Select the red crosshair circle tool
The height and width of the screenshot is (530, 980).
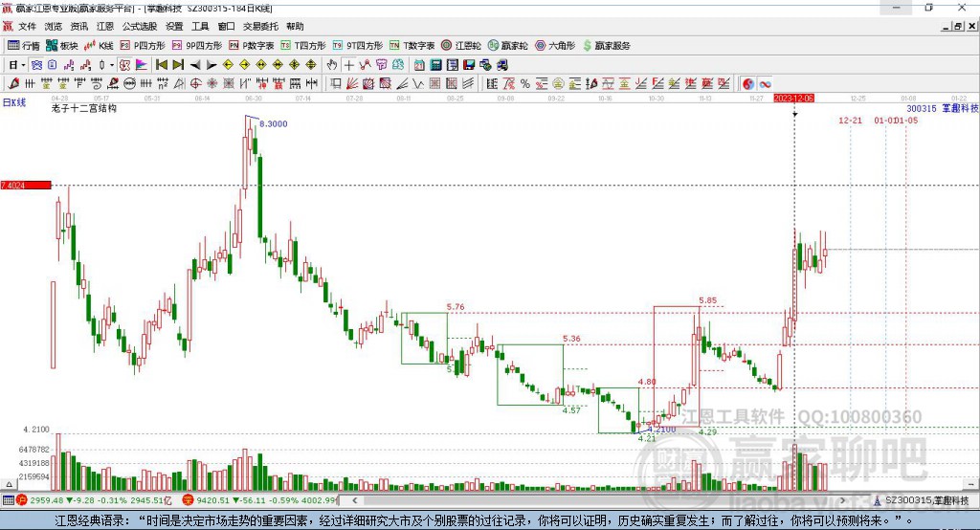pyautogui.click(x=195, y=84)
